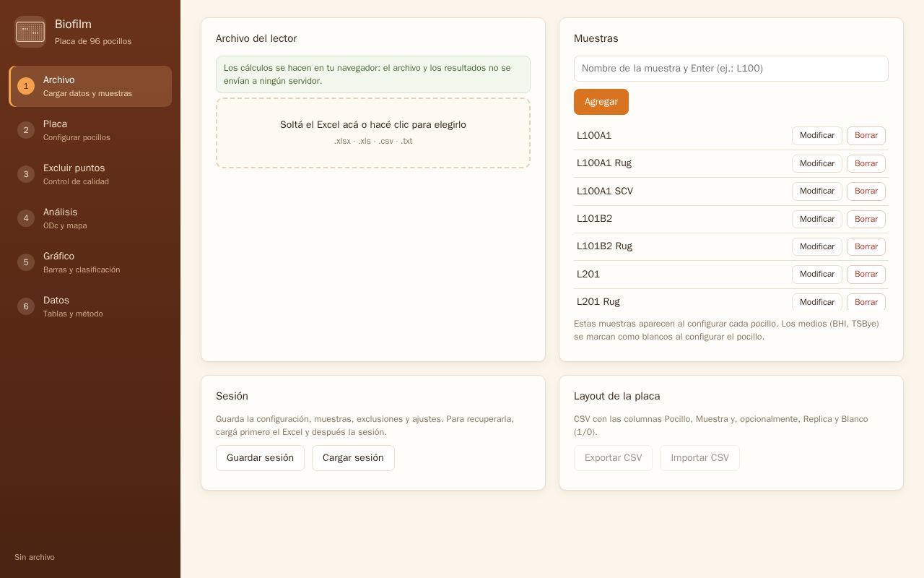
Task: Click Cargar sesión button
Action: [353, 458]
